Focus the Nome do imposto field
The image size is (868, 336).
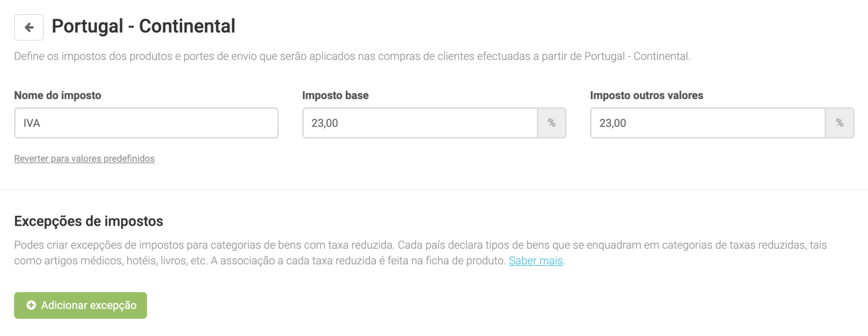pos(146,123)
